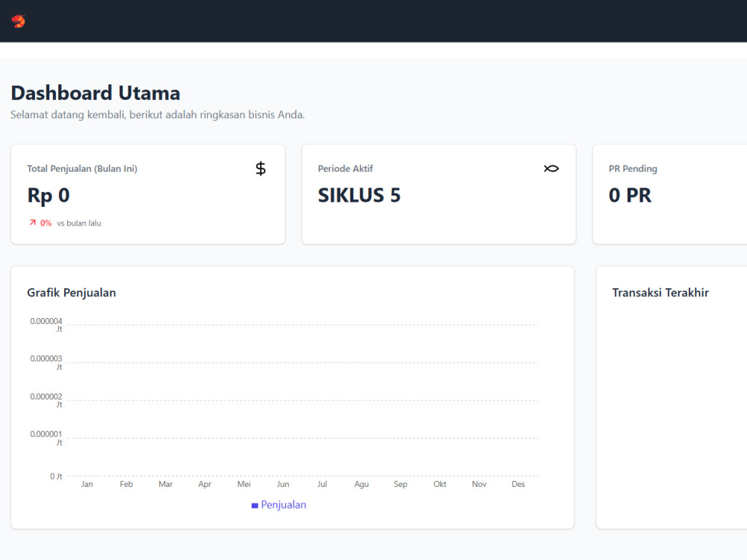Click the red shrimp logo in header
Viewport: 747px width, 560px height.
pos(18,22)
